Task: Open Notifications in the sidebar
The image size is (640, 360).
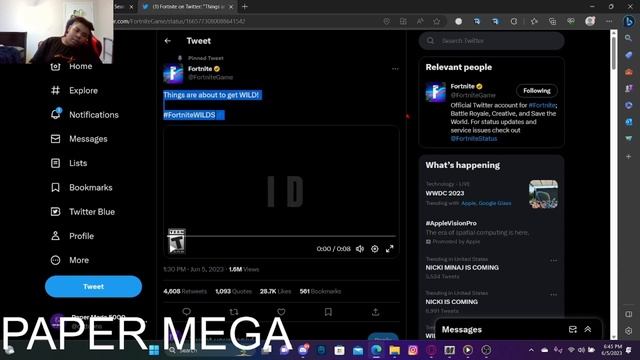Action: point(84,115)
